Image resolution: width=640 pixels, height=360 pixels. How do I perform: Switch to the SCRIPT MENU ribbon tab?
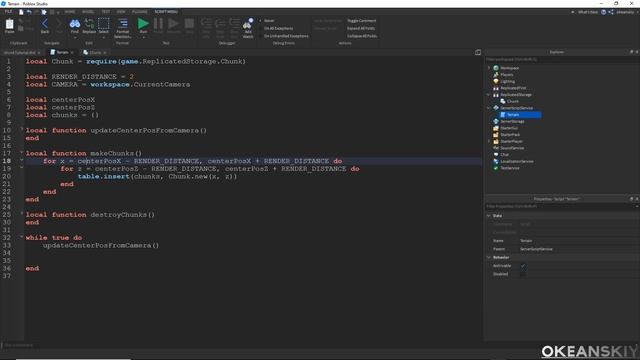coord(166,12)
